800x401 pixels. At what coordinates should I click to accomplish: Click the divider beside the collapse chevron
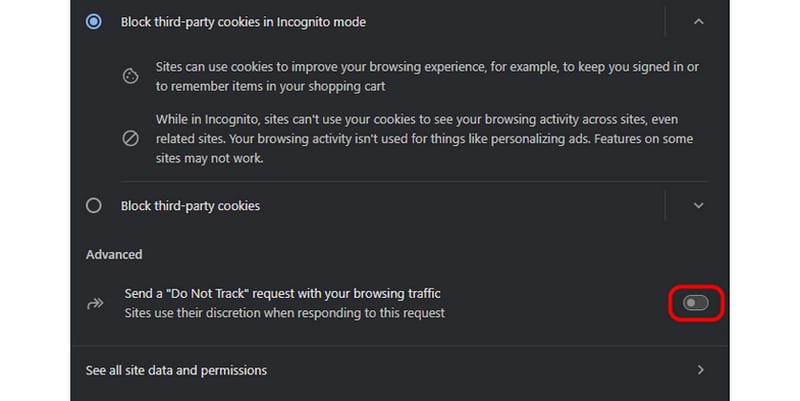click(x=665, y=21)
